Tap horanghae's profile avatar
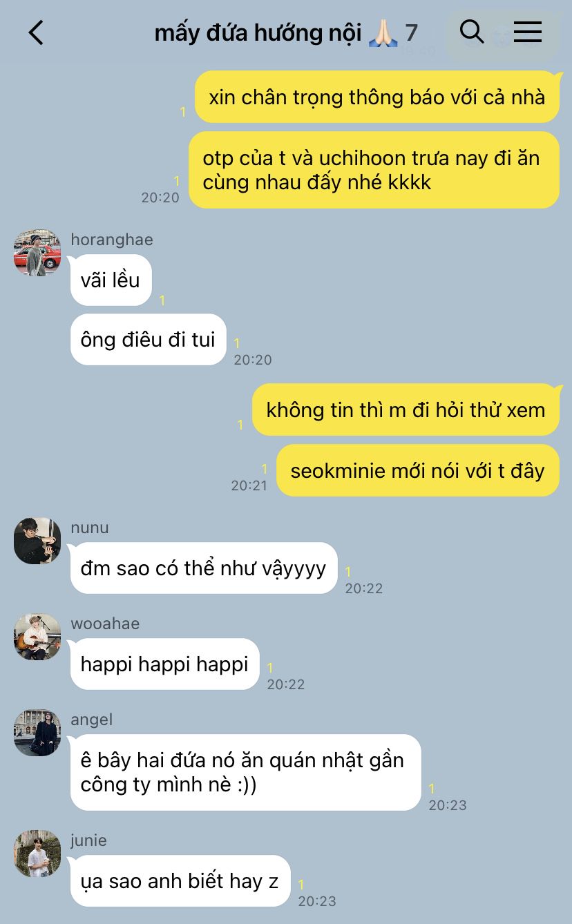 tap(37, 253)
